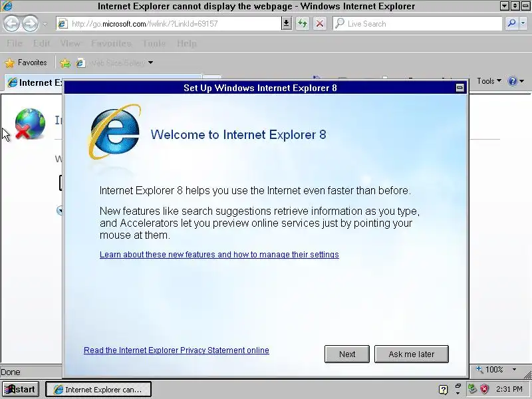Open Learn about these new features link
The image size is (532, 399).
pos(219,255)
